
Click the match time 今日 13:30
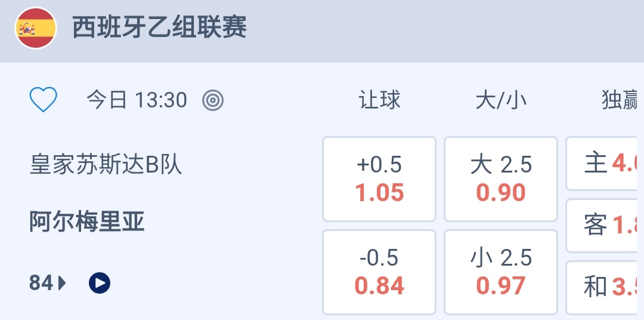[x=137, y=100]
